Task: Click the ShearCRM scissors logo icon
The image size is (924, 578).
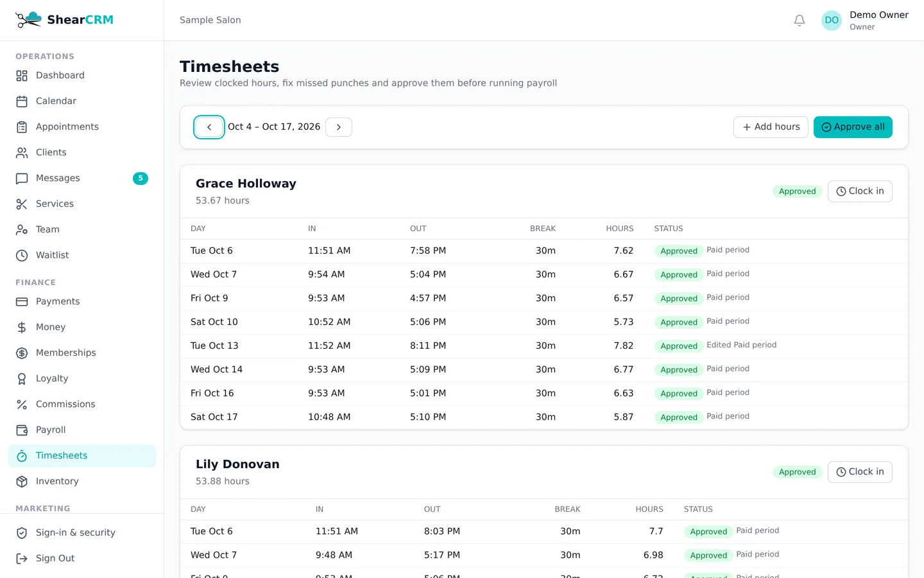Action: pyautogui.click(x=28, y=20)
